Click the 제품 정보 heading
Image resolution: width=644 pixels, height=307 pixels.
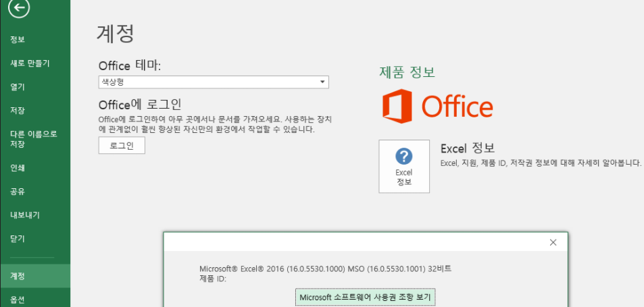click(x=407, y=72)
